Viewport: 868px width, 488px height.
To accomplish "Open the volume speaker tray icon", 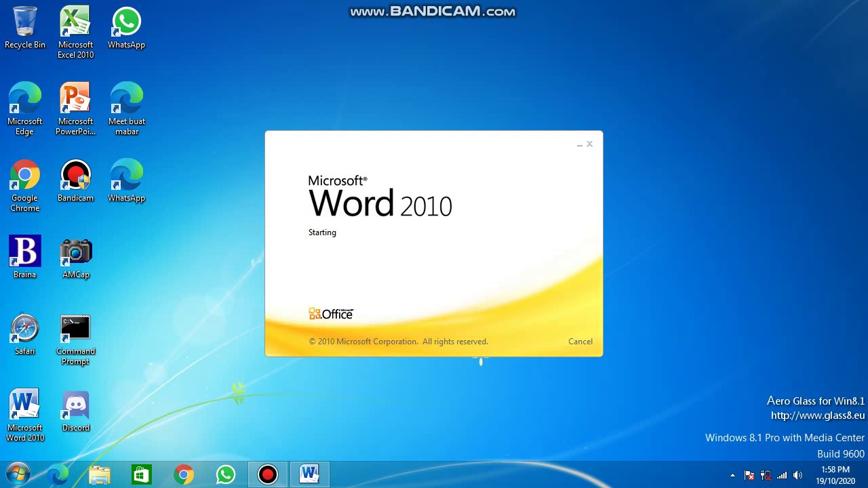I will pos(797,476).
